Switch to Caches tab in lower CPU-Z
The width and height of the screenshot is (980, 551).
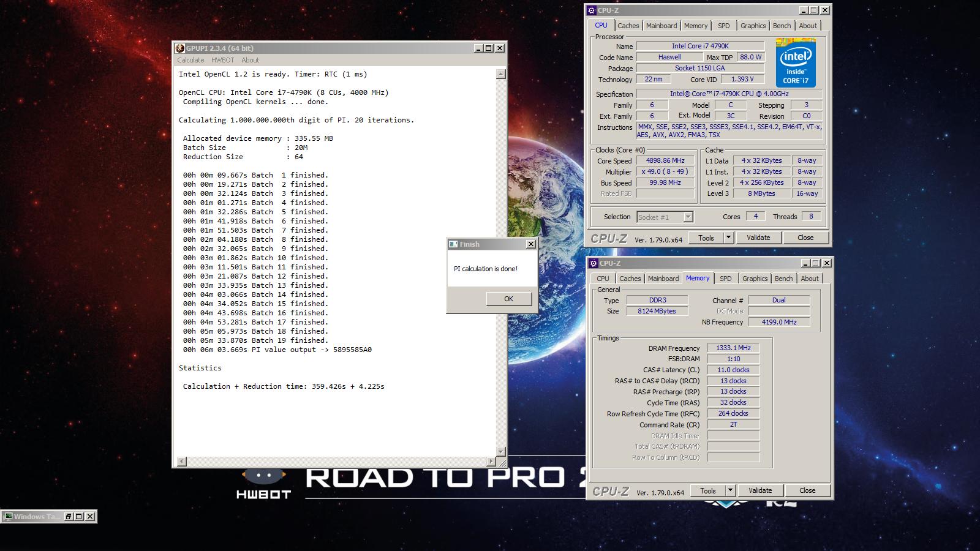click(x=630, y=279)
